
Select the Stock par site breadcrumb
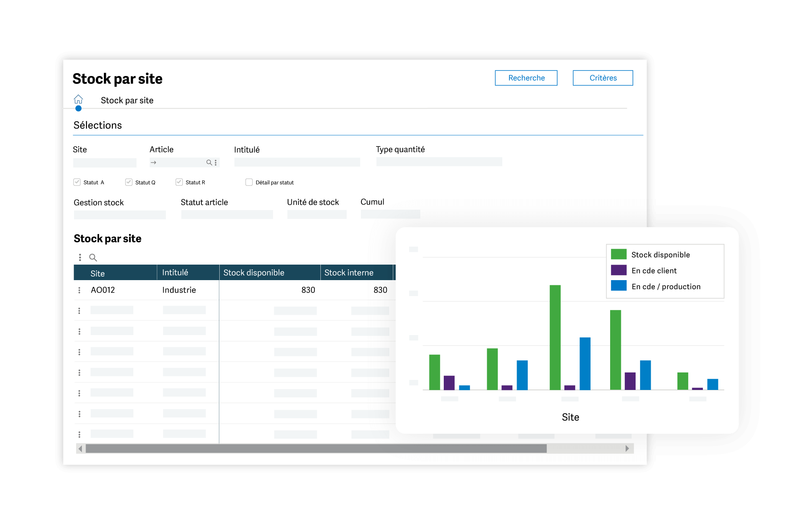(x=127, y=100)
